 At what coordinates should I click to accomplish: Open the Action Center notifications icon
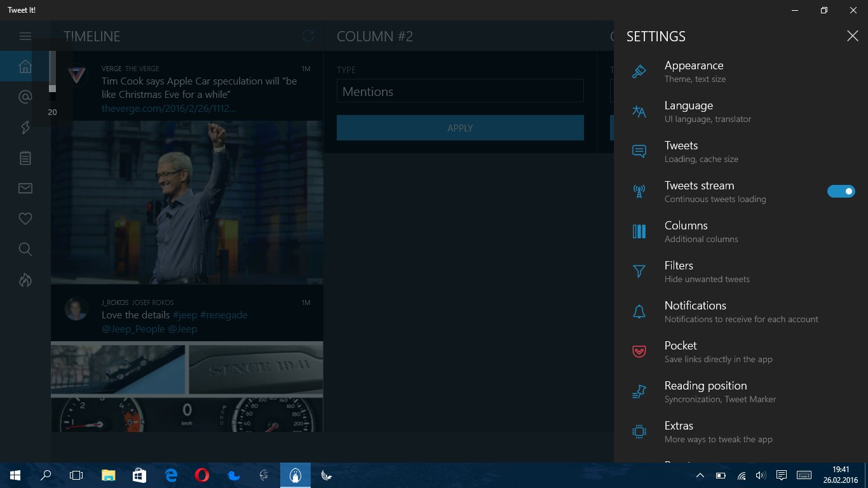tap(782, 475)
